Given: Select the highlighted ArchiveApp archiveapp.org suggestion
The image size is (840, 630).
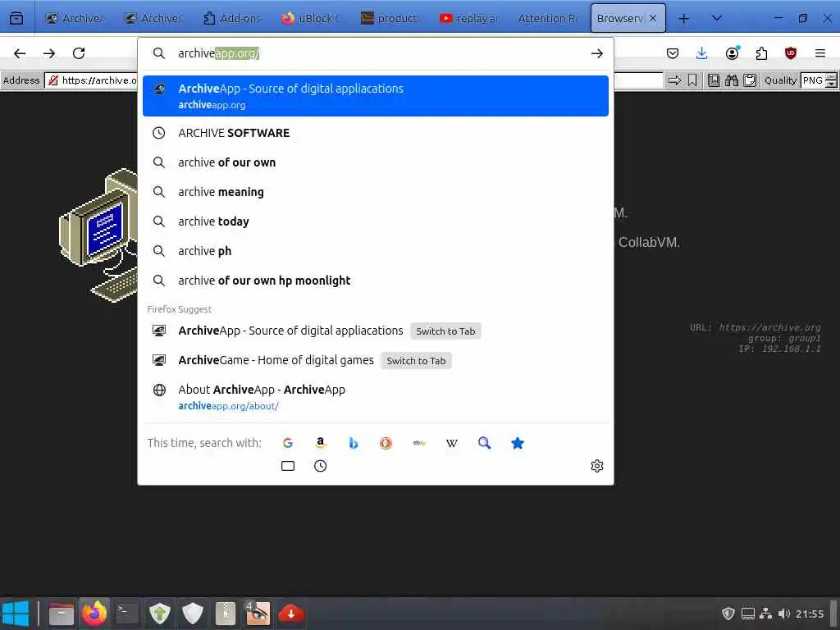Looking at the screenshot, I should tap(376, 96).
